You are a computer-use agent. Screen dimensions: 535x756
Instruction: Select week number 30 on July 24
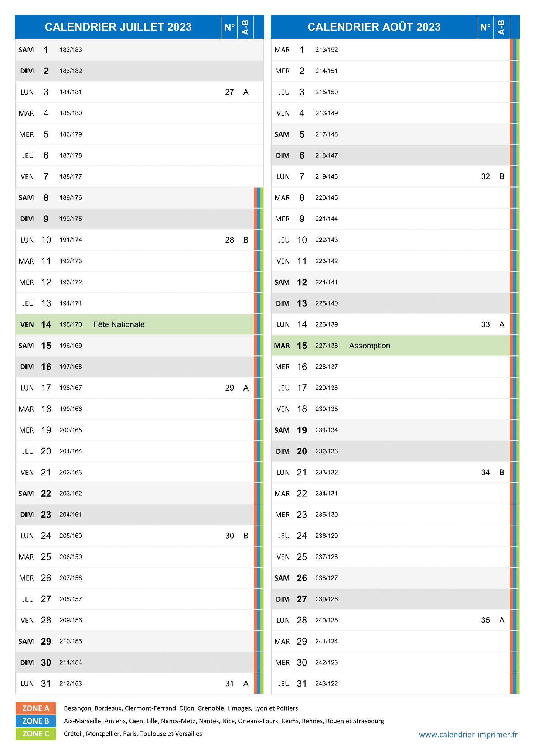(229, 536)
